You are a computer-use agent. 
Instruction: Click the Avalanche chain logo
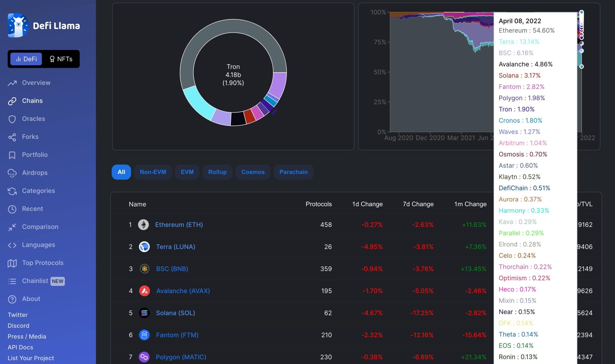click(x=144, y=291)
